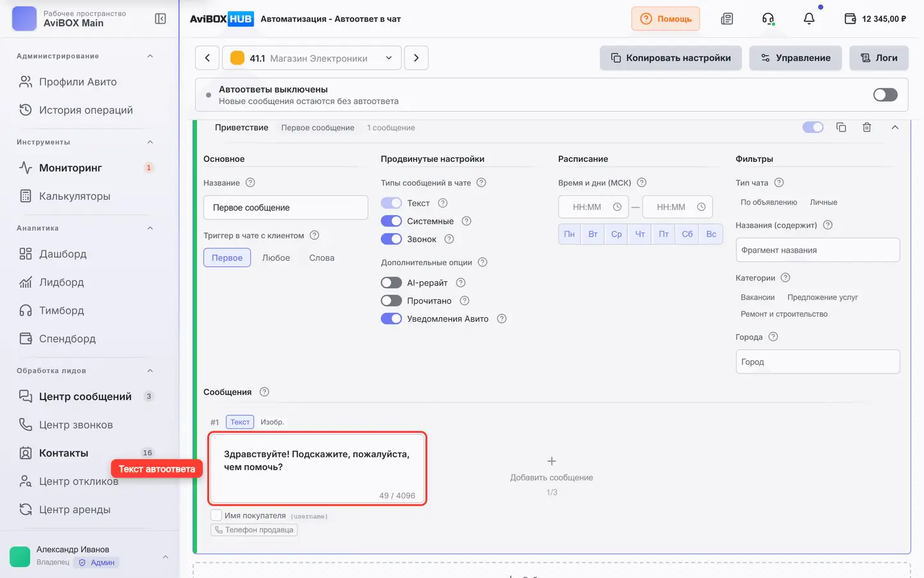
Task: Open the notifications bell
Action: tap(809, 19)
